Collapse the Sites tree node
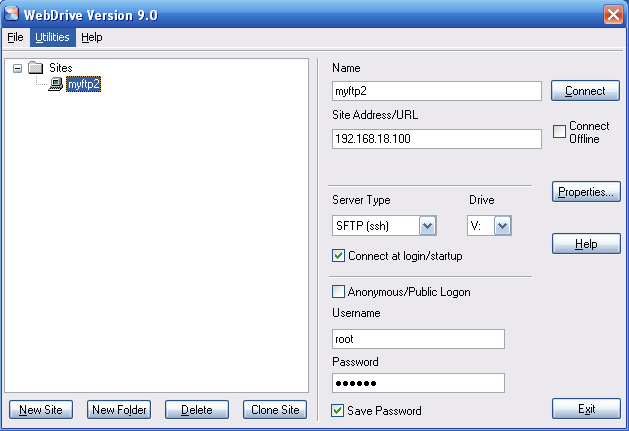Image resolution: width=629 pixels, height=431 pixels. [18, 68]
